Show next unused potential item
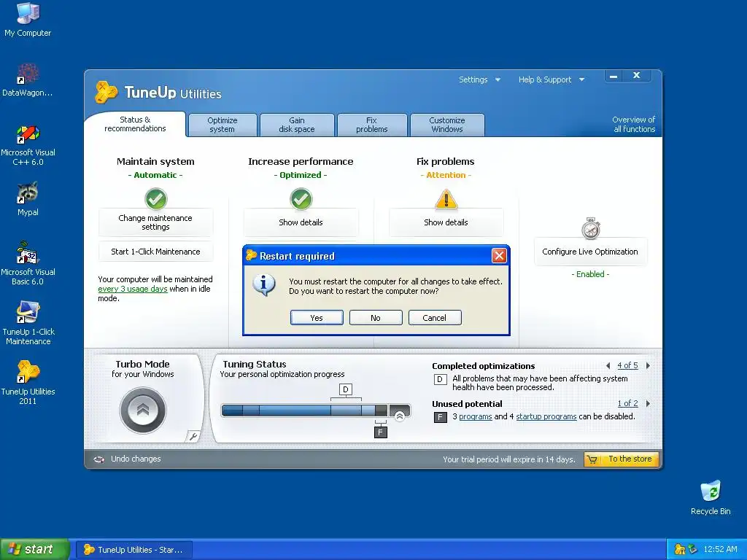The image size is (747, 560). click(x=648, y=403)
